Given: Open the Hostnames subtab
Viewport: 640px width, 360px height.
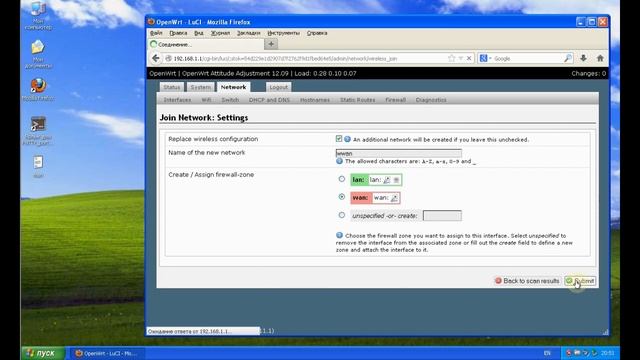Looking at the screenshot, I should pos(315,100).
